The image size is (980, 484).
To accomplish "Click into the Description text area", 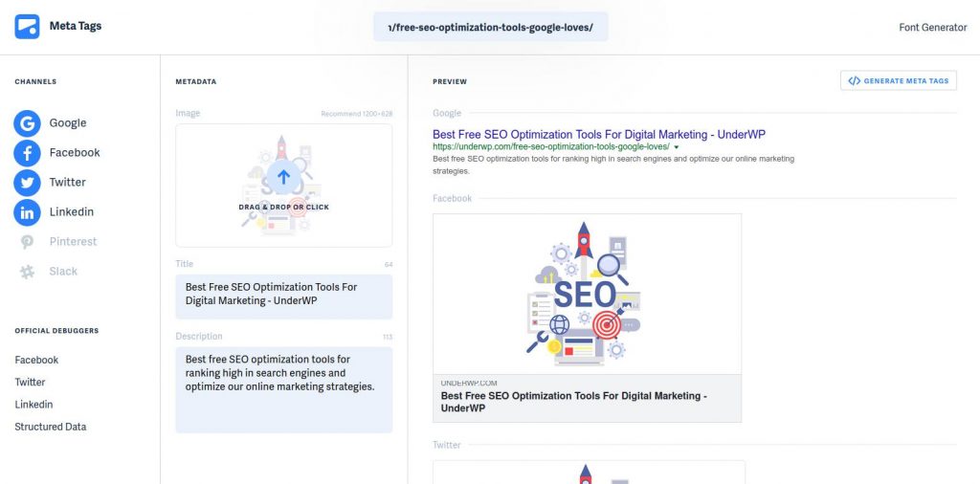I will coord(283,389).
